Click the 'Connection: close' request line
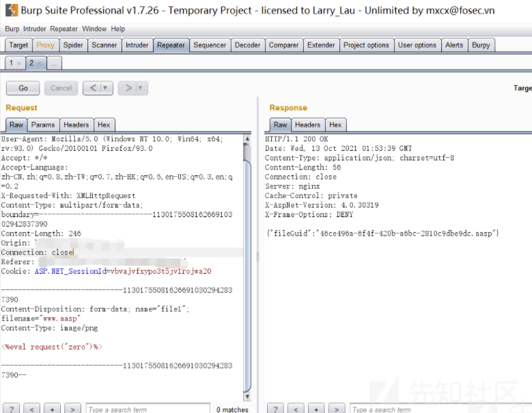This screenshot has width=532, height=413. point(38,253)
